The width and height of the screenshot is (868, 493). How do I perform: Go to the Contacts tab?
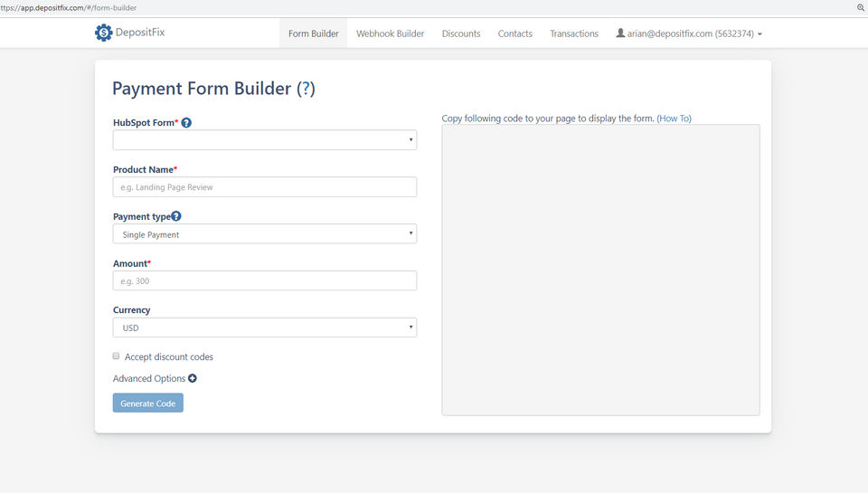click(x=514, y=33)
